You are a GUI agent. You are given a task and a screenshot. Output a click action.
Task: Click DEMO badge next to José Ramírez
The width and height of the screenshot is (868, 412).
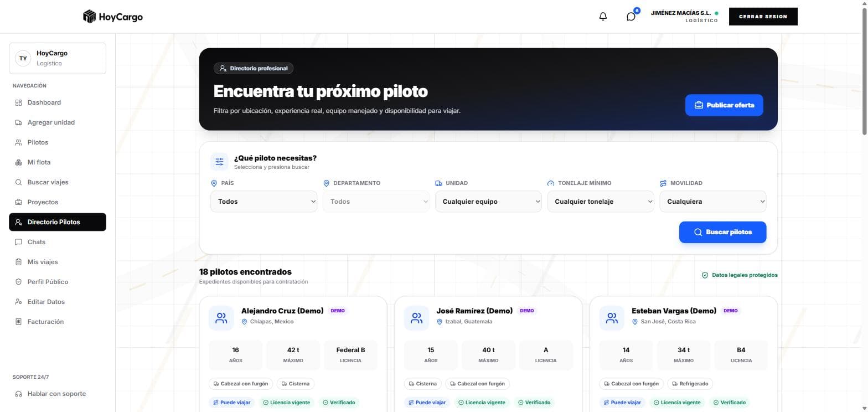pos(527,311)
